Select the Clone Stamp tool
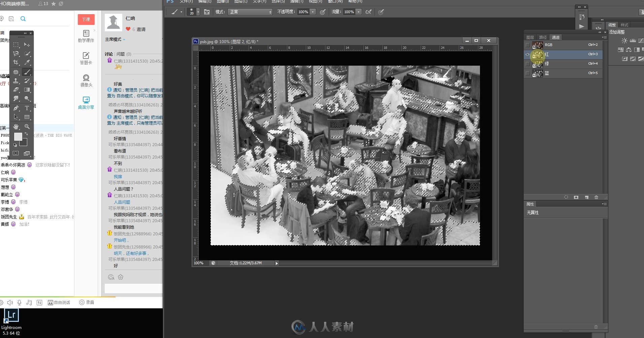This screenshot has height=338, width=644. (x=16, y=81)
